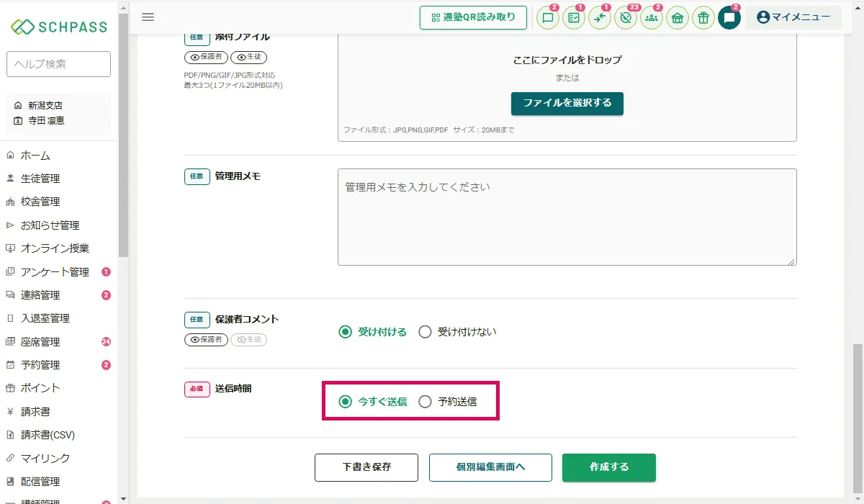
Task: Select the 今すぐ送信 radio button
Action: 346,402
